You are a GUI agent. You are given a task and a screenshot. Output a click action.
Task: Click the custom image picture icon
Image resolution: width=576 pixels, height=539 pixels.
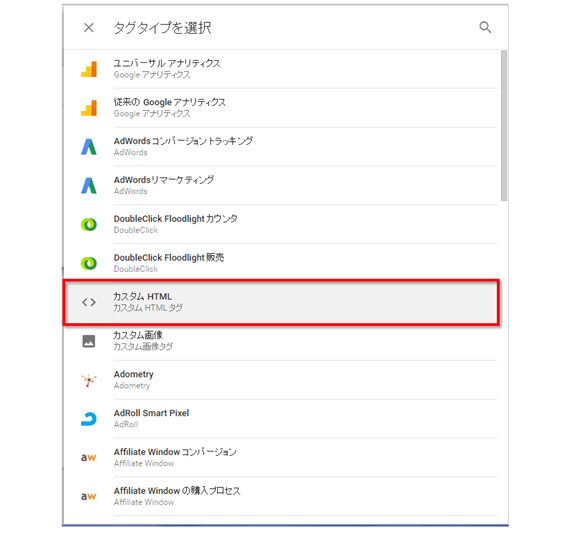(89, 341)
